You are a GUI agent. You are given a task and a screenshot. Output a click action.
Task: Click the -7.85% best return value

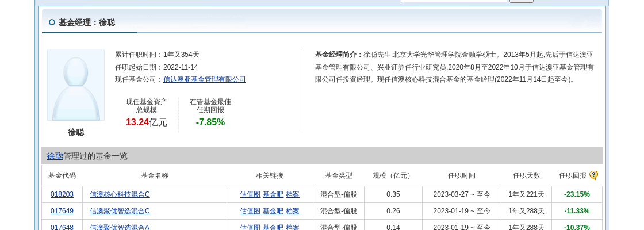[210, 122]
